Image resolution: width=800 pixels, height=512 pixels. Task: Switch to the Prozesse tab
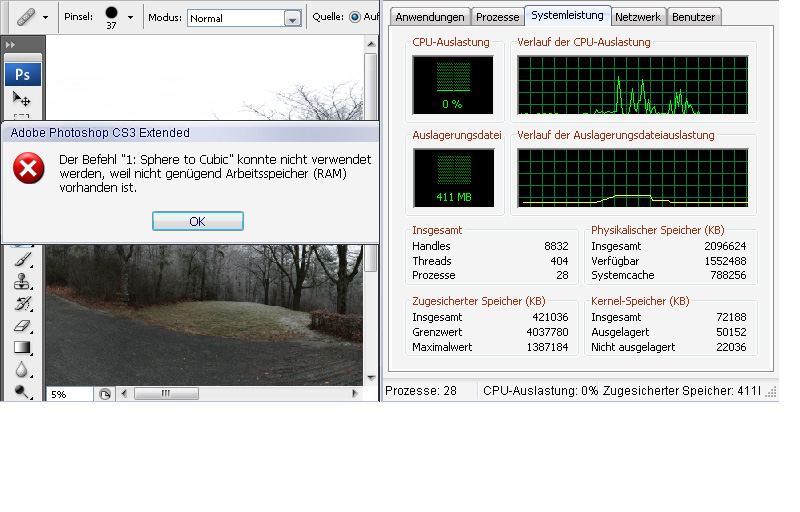coord(497,17)
